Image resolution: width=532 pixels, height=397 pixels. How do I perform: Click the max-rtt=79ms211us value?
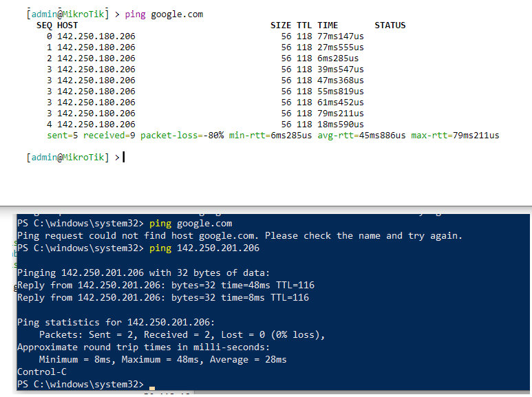(455, 136)
